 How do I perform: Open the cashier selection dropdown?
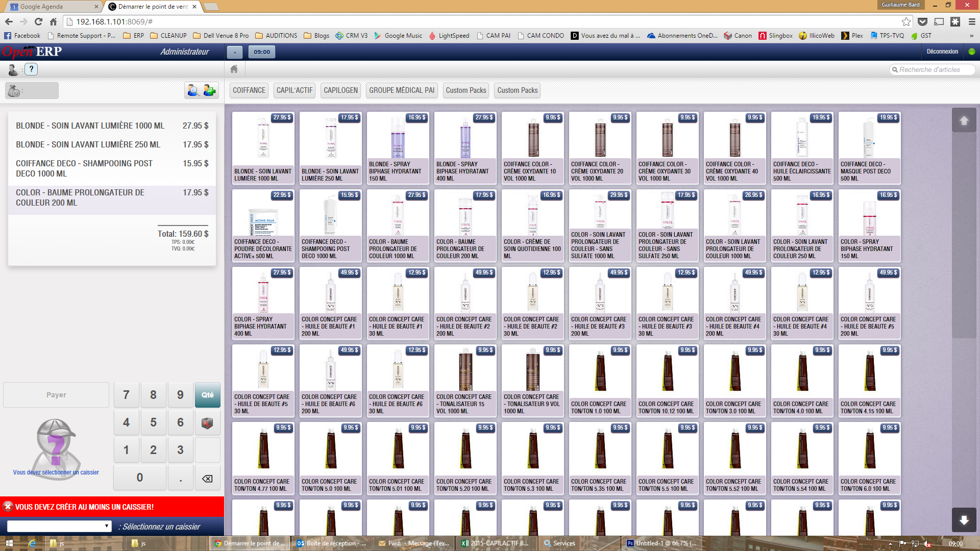pos(59,526)
